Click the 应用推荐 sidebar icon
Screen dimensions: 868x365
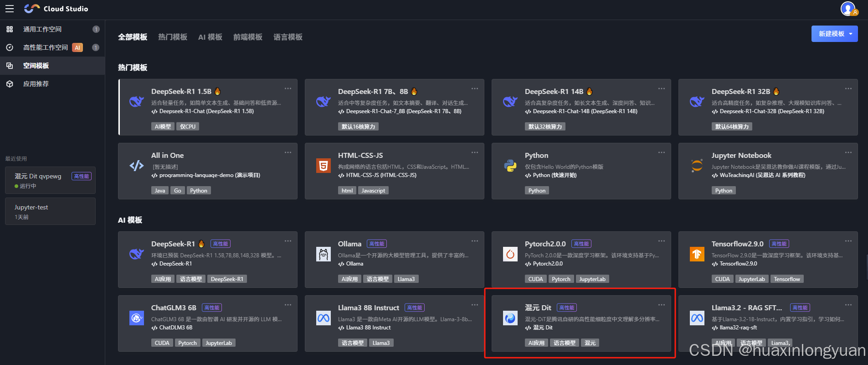10,84
